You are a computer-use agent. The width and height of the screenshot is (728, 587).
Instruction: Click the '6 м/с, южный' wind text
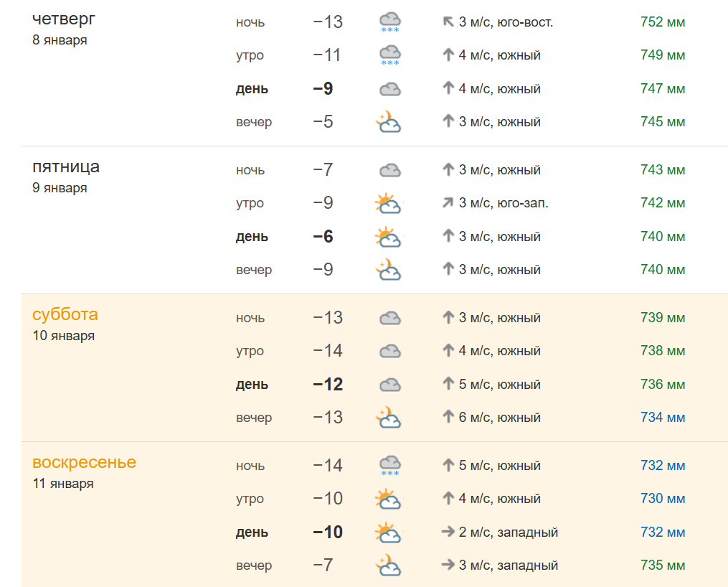tap(500, 418)
